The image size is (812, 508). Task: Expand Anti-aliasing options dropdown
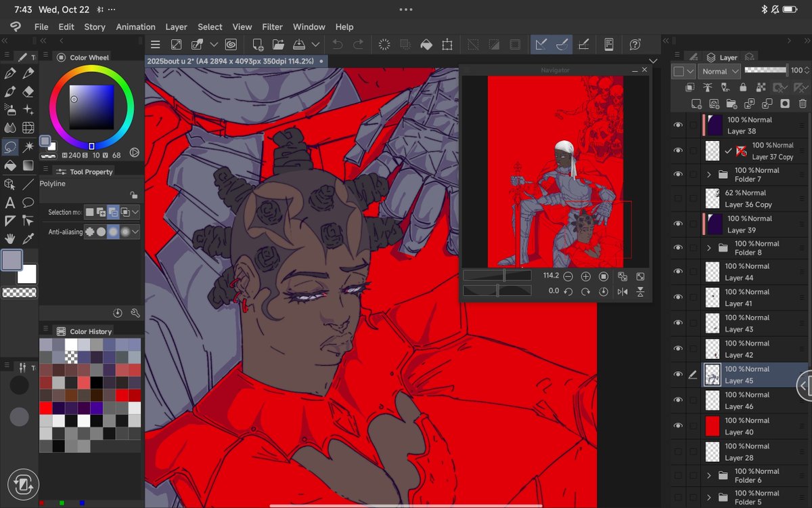tap(136, 232)
